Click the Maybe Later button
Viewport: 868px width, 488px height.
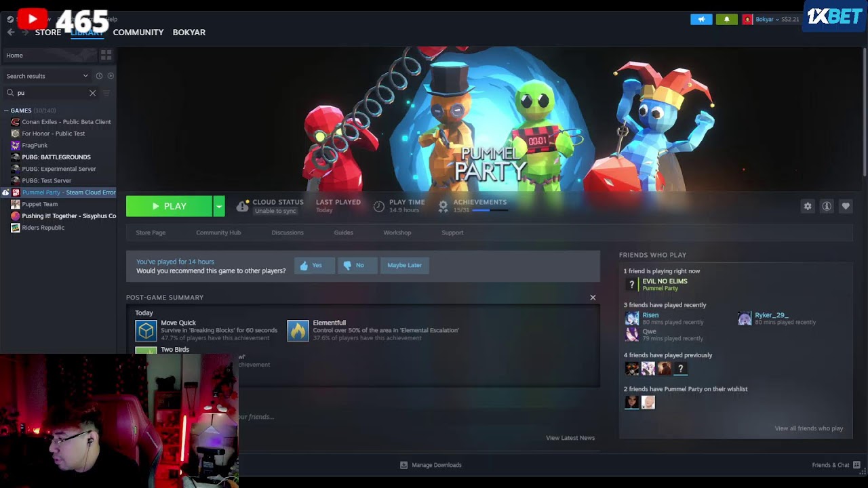404,265
